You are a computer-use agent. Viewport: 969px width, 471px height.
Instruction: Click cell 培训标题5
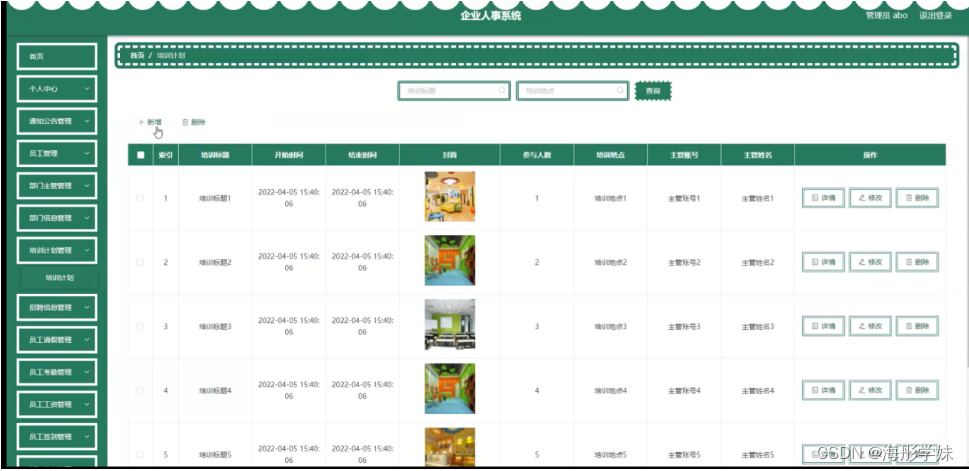pos(215,455)
